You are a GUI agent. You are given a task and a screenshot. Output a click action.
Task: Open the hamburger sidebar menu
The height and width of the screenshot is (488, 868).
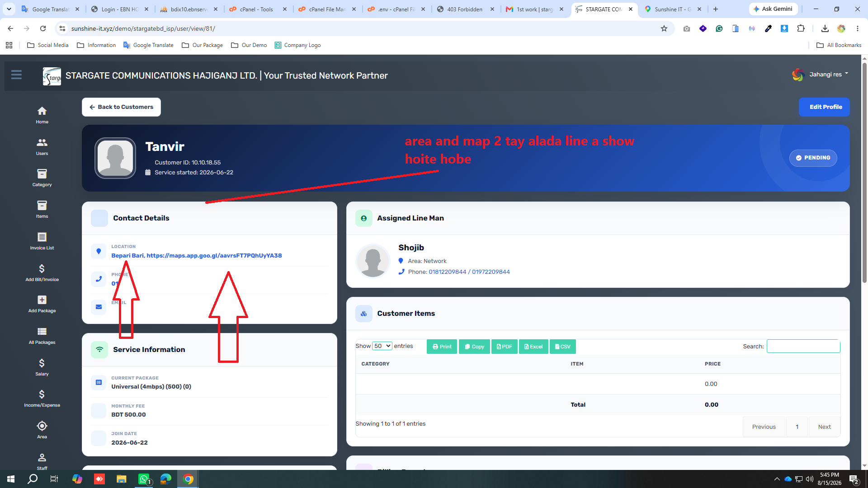tap(16, 75)
